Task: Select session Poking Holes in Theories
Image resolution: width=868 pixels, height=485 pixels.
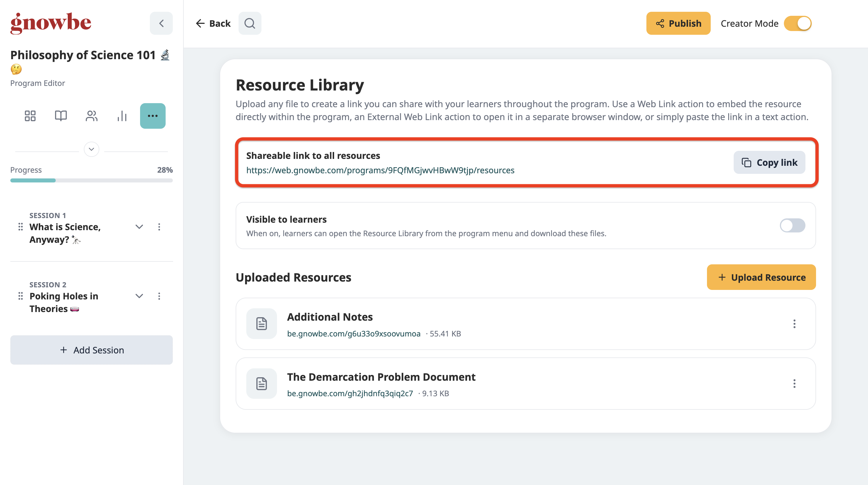Action: 64,302
